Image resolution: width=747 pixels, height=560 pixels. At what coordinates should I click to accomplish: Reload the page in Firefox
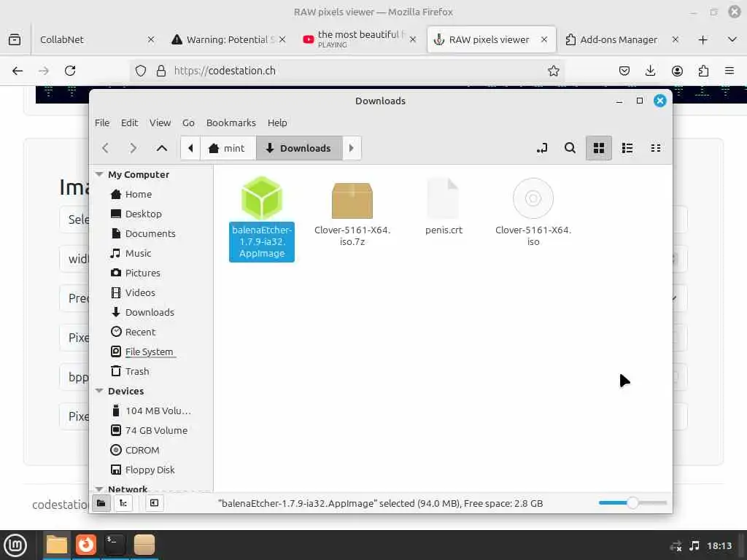pos(70,71)
